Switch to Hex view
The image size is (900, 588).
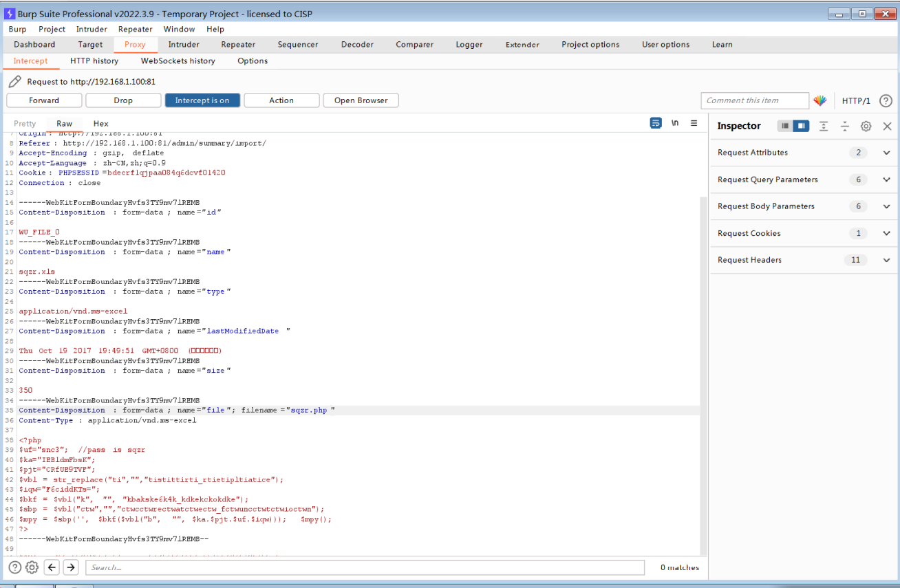click(101, 124)
